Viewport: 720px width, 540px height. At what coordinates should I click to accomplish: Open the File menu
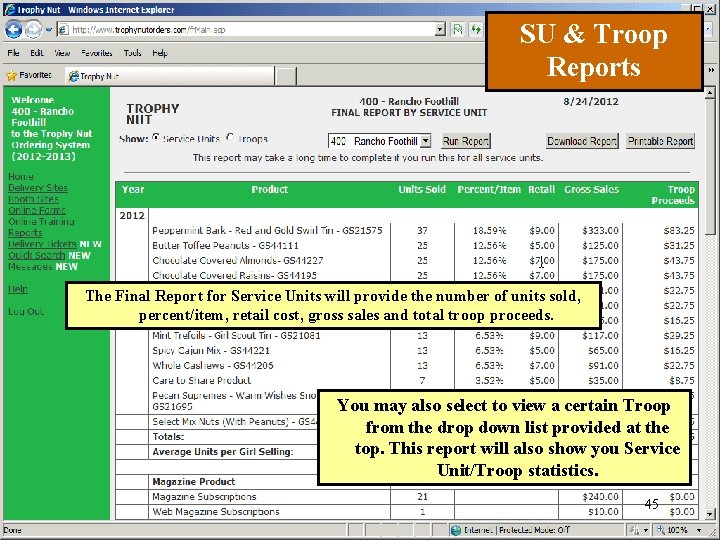click(x=13, y=53)
